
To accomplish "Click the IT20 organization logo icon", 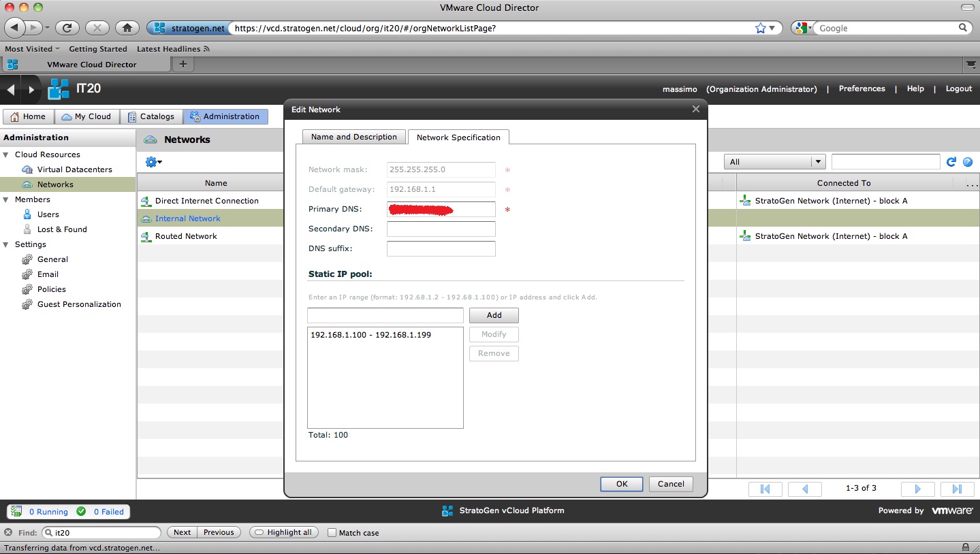I will [59, 89].
